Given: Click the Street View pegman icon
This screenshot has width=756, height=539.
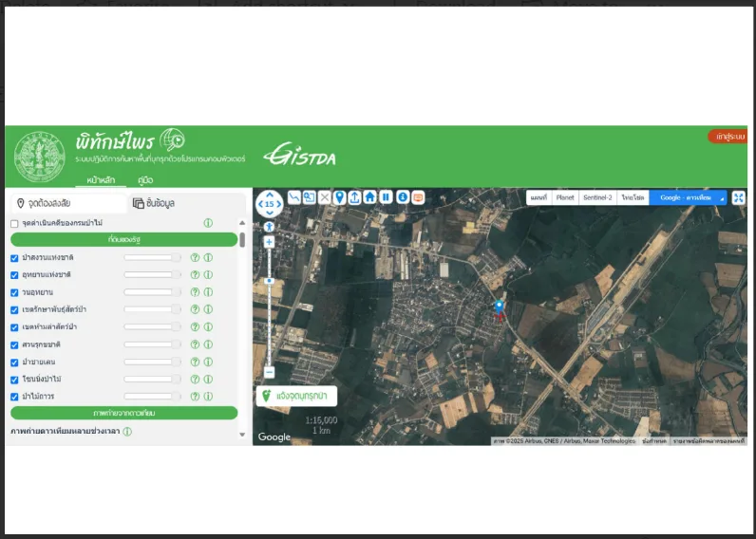Looking at the screenshot, I should click(269, 227).
